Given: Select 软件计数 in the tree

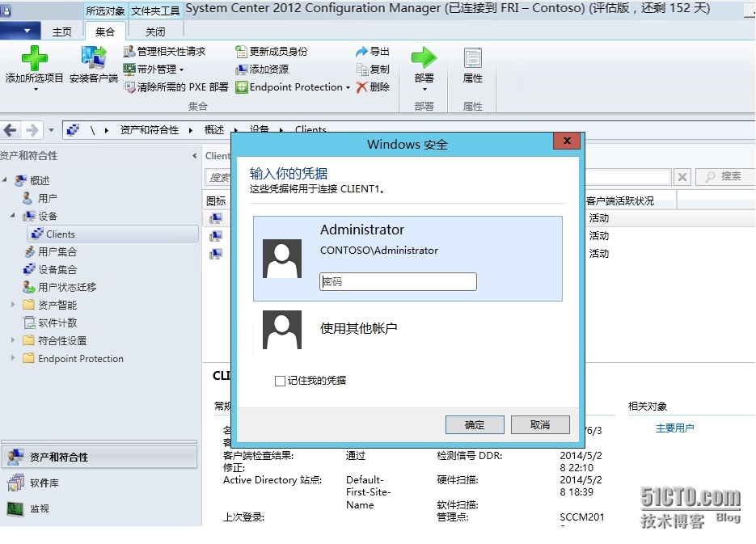Looking at the screenshot, I should tap(57, 323).
